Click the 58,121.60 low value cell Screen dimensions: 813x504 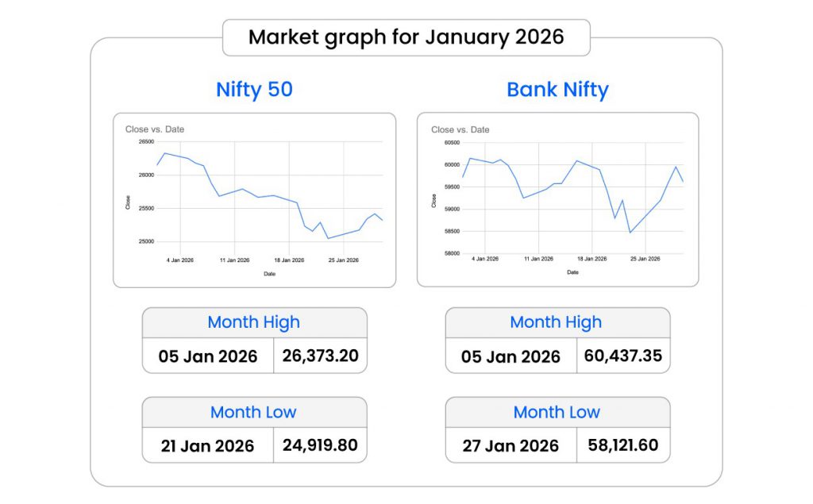(x=623, y=445)
